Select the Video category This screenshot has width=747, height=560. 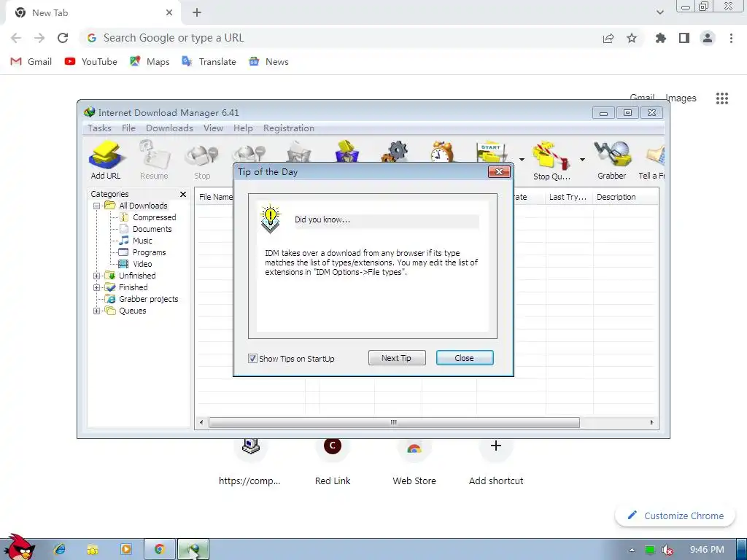point(142,264)
